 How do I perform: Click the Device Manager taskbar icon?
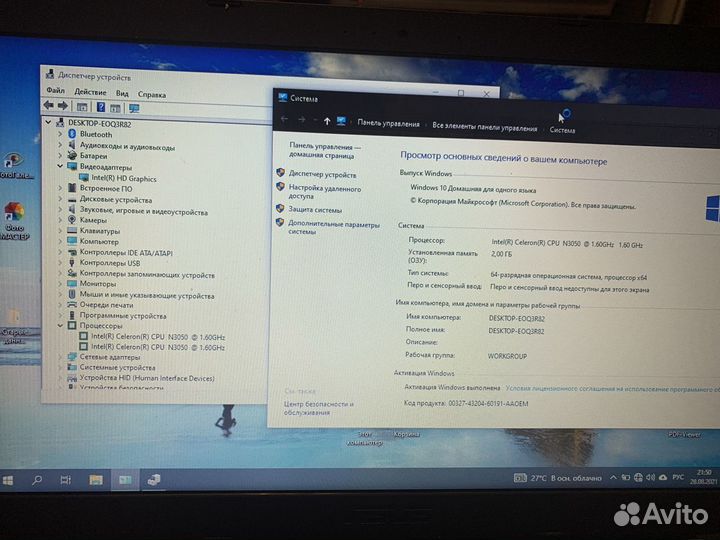pos(153,480)
